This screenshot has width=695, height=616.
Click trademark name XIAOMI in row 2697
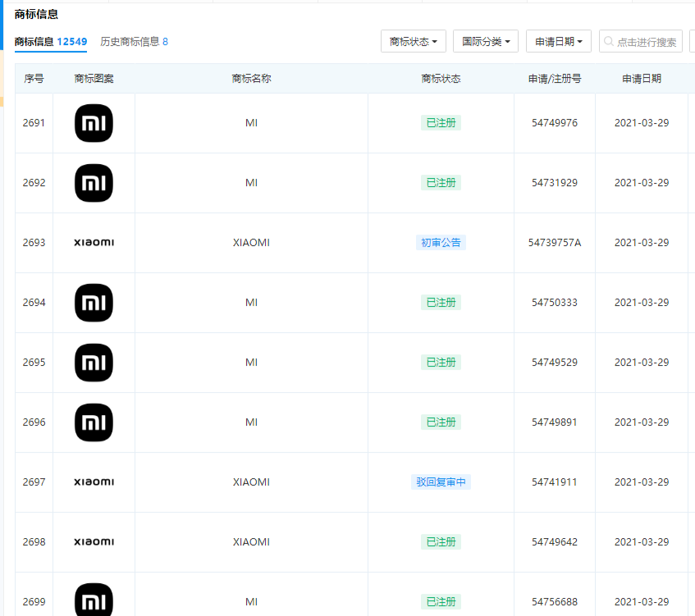point(251,481)
